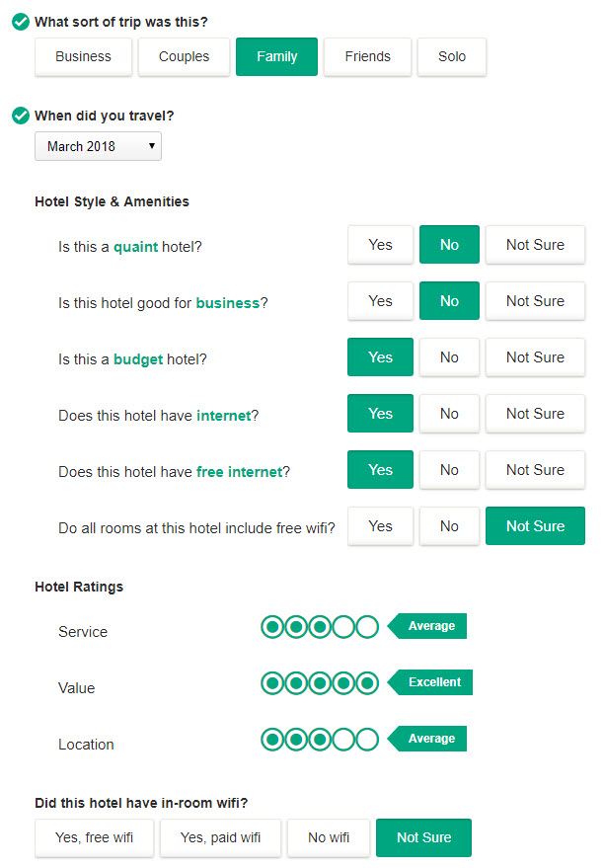The width and height of the screenshot is (604, 868).
Task: Open the March 2018 travel date dropdown
Action: 98,146
